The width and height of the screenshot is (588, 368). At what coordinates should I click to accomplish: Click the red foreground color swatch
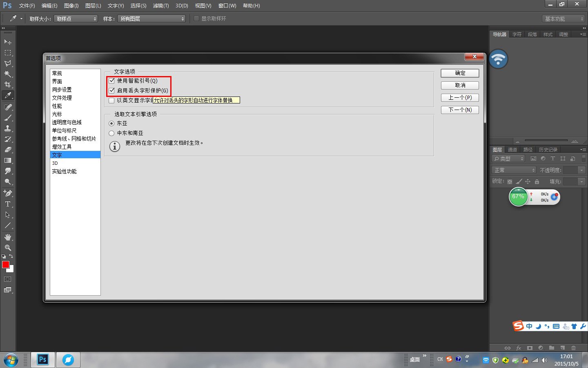[5, 265]
